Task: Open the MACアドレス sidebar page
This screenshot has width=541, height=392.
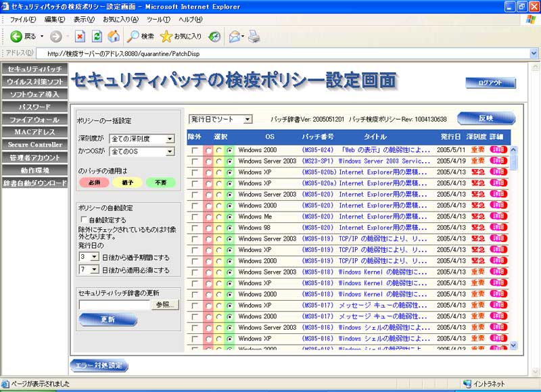Action: (34, 132)
